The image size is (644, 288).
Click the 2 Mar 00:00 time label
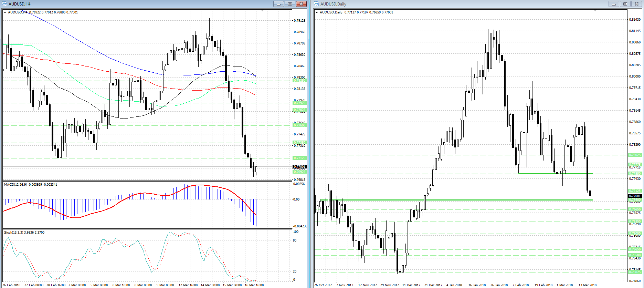pos(77,285)
